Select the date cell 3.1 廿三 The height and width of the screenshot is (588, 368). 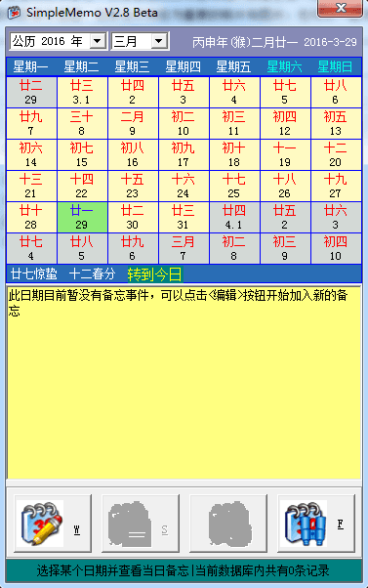(x=82, y=92)
